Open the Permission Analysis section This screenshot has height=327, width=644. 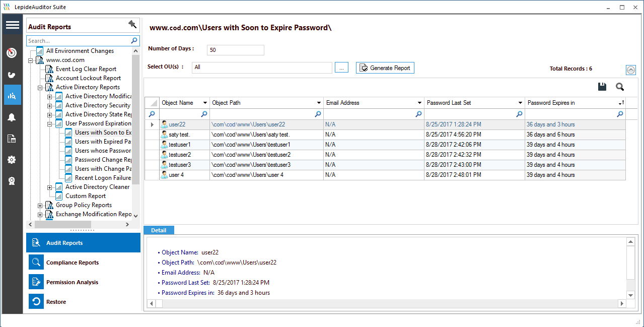(83, 282)
